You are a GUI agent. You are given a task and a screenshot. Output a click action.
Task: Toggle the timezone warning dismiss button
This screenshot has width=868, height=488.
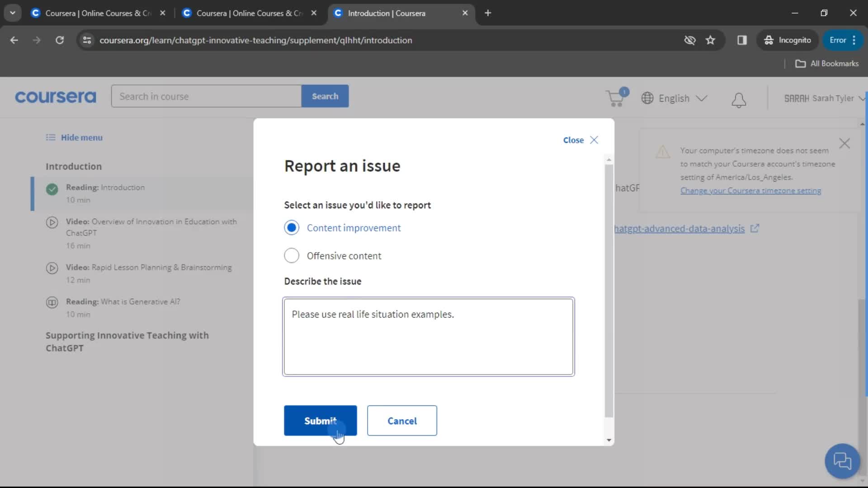847,144
